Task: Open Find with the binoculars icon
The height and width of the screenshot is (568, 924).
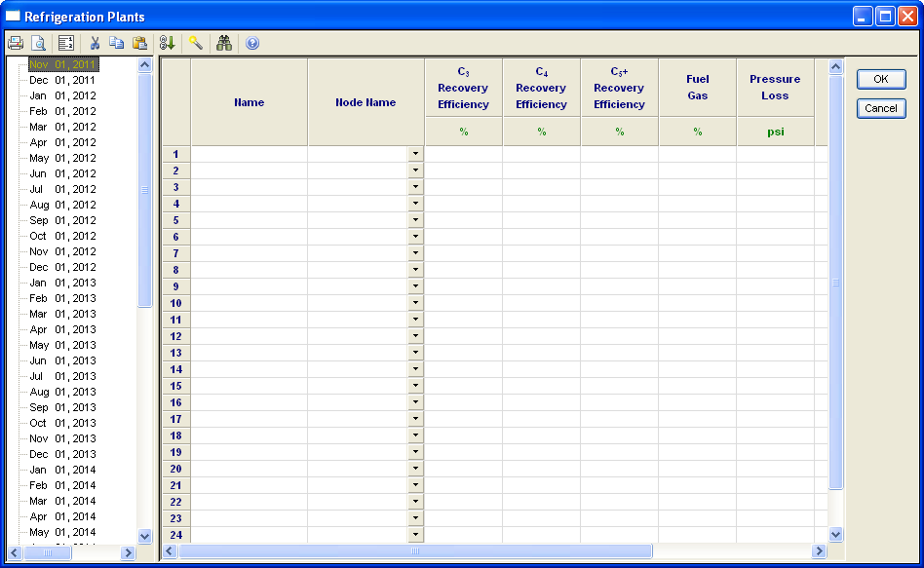Action: [x=224, y=43]
